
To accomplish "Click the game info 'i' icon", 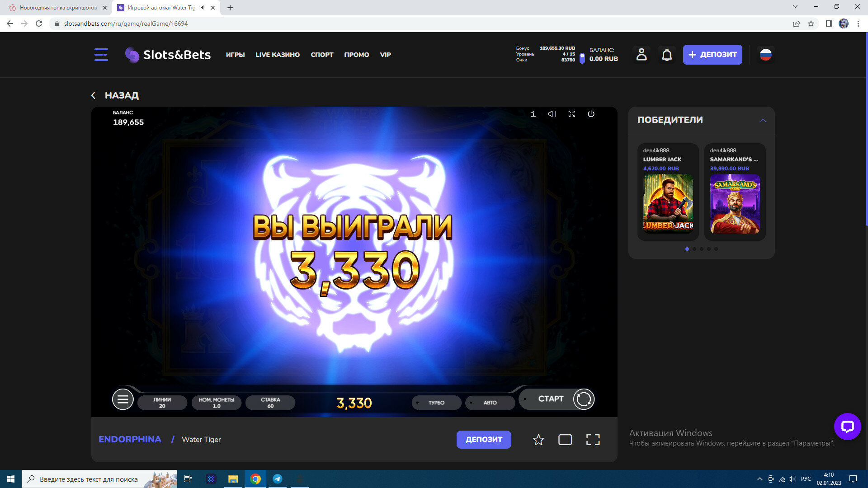I will 533,114.
